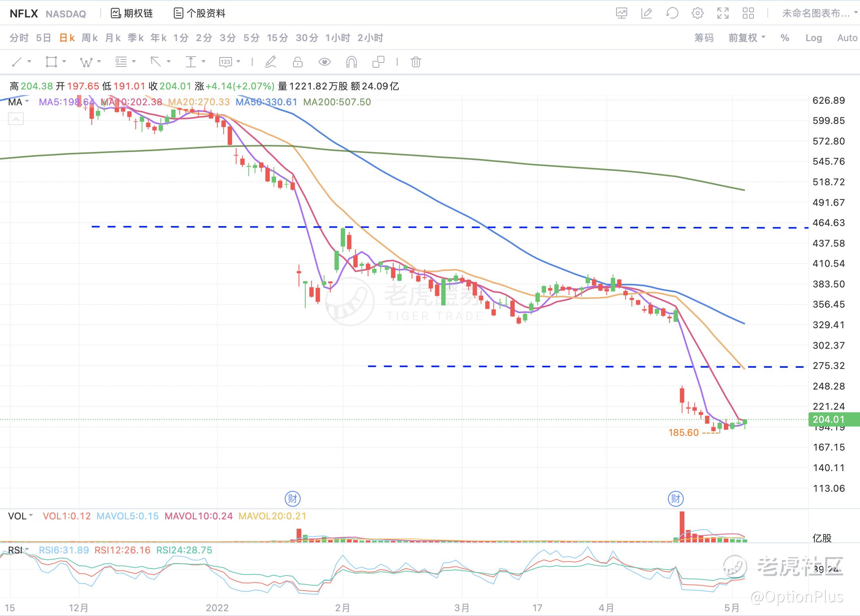Choose the 1分 one-minute interval
Viewport: 860px width, 616px height.
click(181, 38)
